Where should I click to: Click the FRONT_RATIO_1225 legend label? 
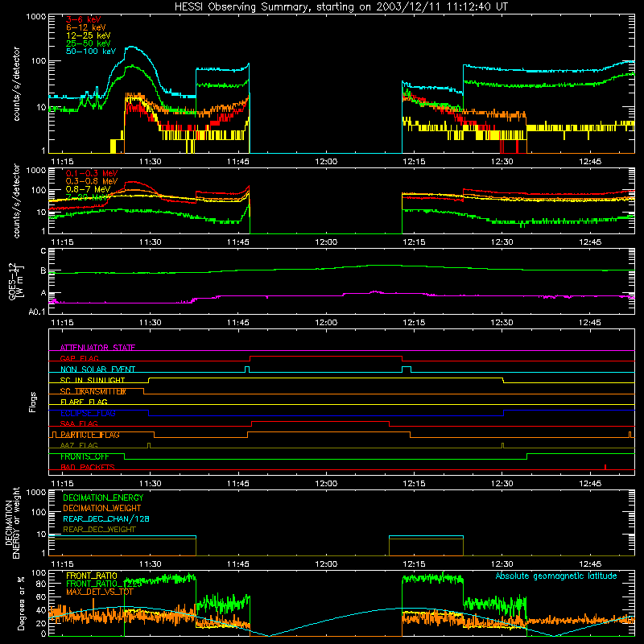point(104,584)
